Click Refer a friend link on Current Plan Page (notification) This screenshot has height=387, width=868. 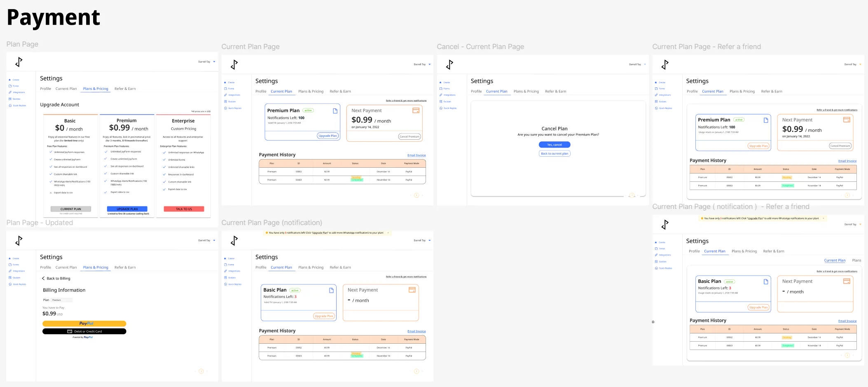pyautogui.click(x=406, y=277)
